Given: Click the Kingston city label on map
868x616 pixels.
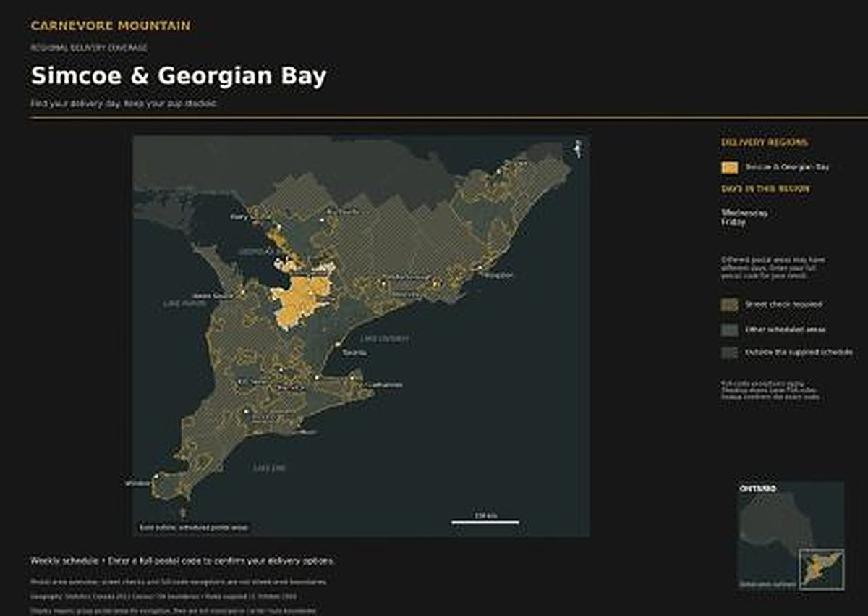Looking at the screenshot, I should point(498,275).
